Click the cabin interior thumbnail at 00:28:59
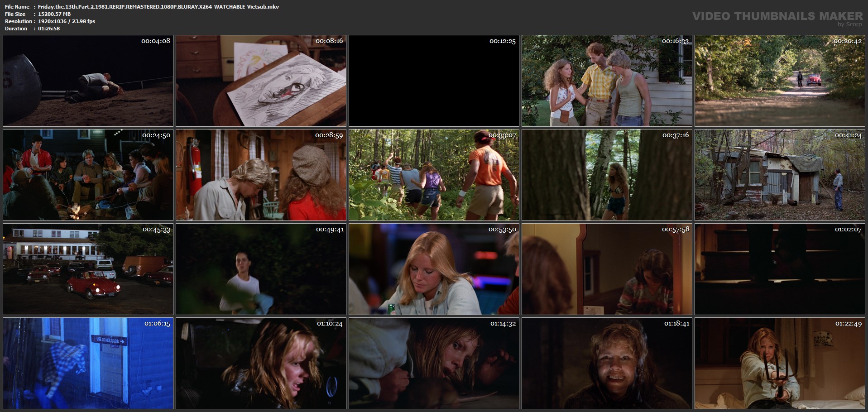Viewport: 868px width, 412px height. 261,175
